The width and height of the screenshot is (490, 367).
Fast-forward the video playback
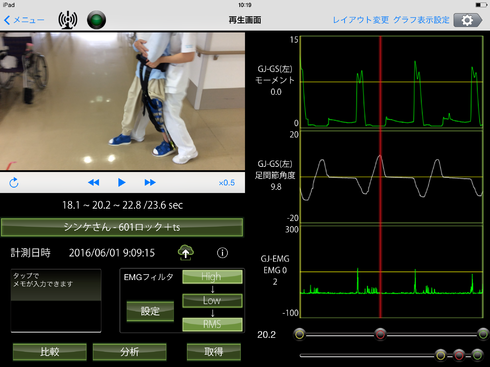[150, 182]
